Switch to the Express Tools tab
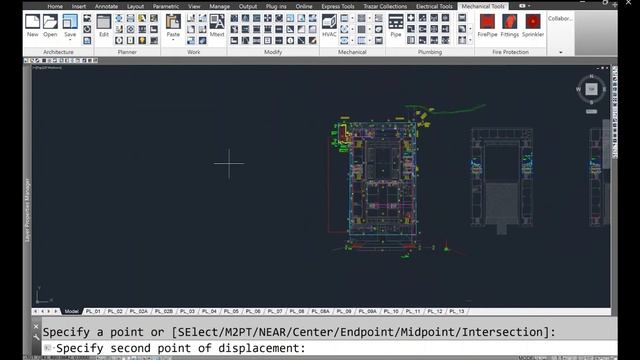 click(338, 7)
